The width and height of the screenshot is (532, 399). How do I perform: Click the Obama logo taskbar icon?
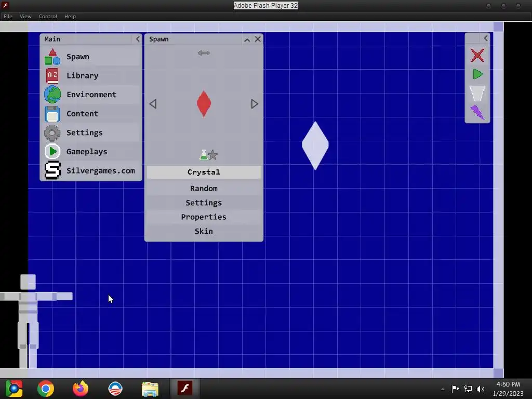[x=115, y=389]
